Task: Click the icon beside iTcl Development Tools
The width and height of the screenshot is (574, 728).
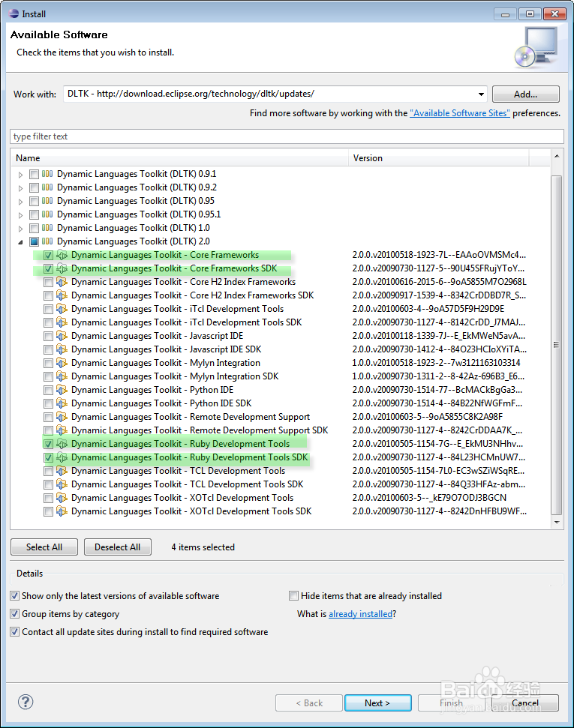Action: (62, 309)
